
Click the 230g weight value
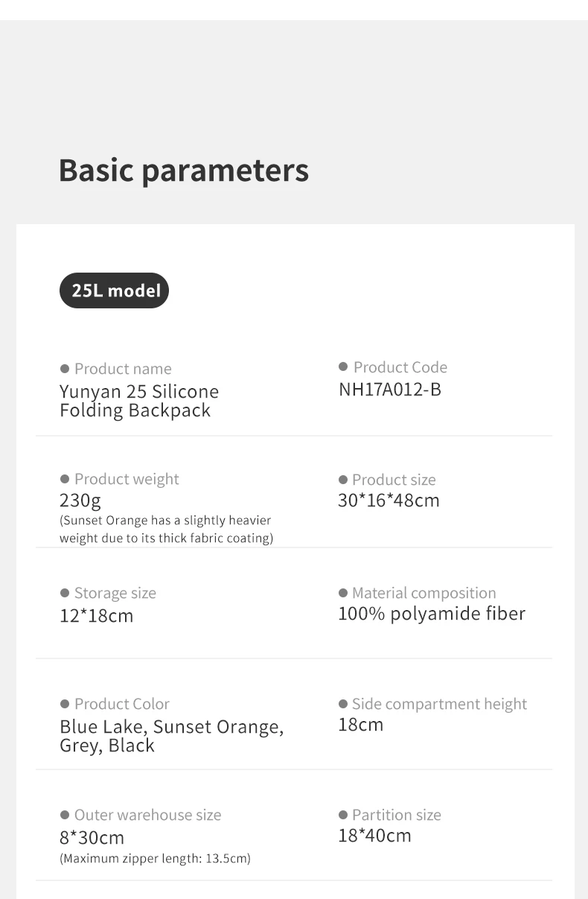coord(80,500)
